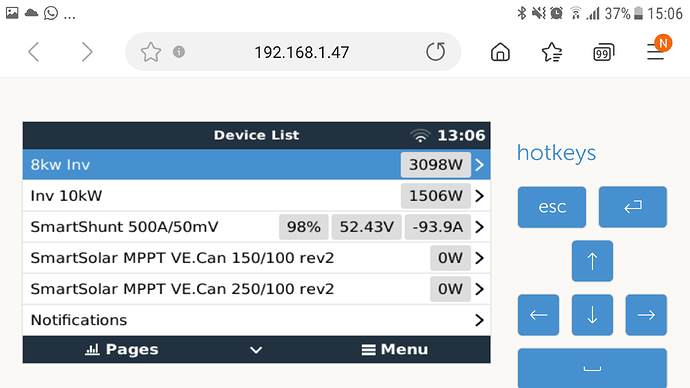690x388 pixels.
Task: Go back with the browser back arrow
Action: click(34, 52)
